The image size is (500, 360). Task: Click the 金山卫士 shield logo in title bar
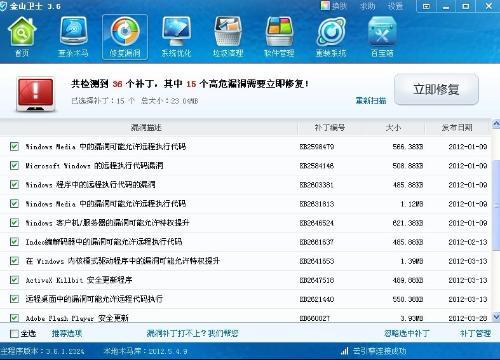pos(3,6)
